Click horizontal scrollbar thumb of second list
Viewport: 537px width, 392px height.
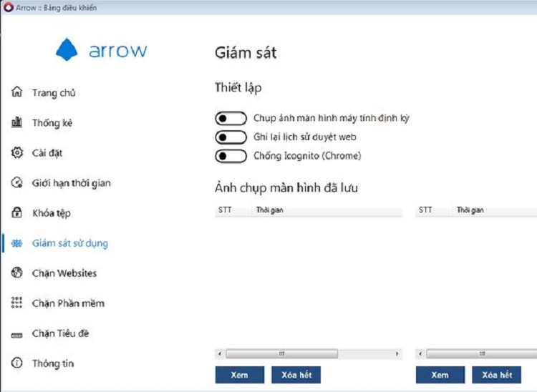tap(482, 353)
